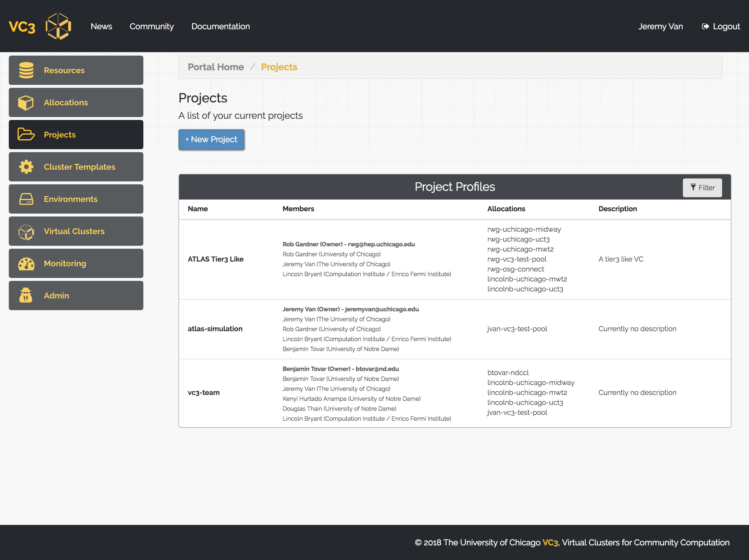This screenshot has height=560, width=749.
Task: Click the Allocations column header
Action: point(506,209)
